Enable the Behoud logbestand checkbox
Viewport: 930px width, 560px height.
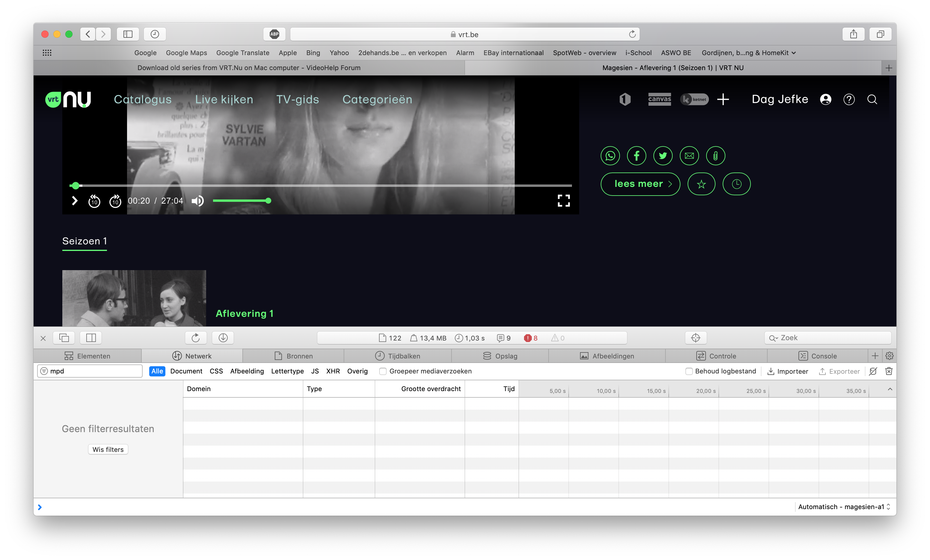pos(689,371)
